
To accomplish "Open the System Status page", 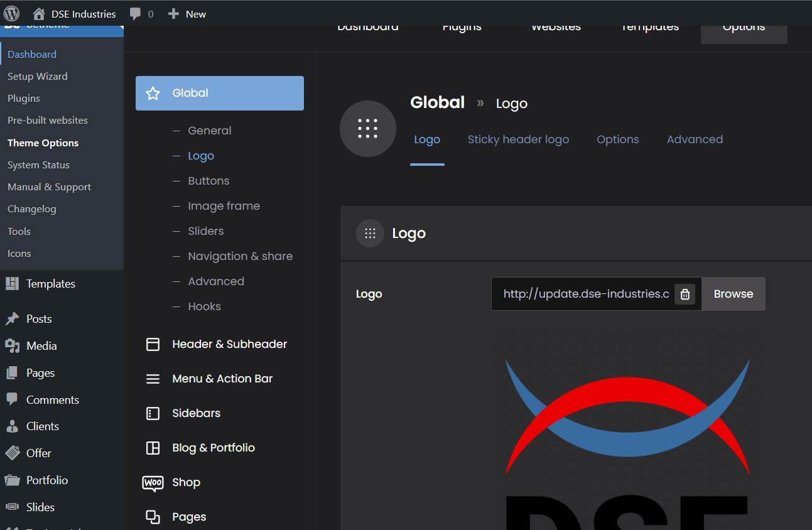I will 39,165.
